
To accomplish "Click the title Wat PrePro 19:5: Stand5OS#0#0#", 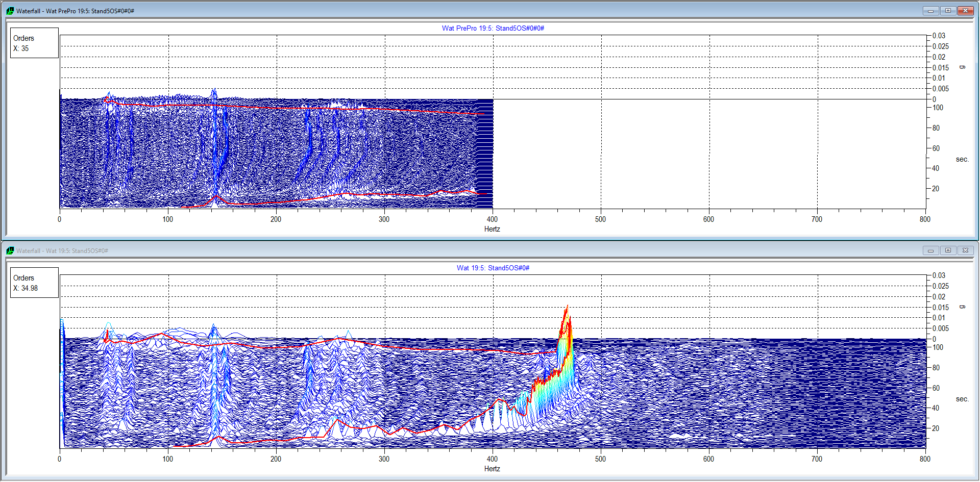I will tap(492, 28).
